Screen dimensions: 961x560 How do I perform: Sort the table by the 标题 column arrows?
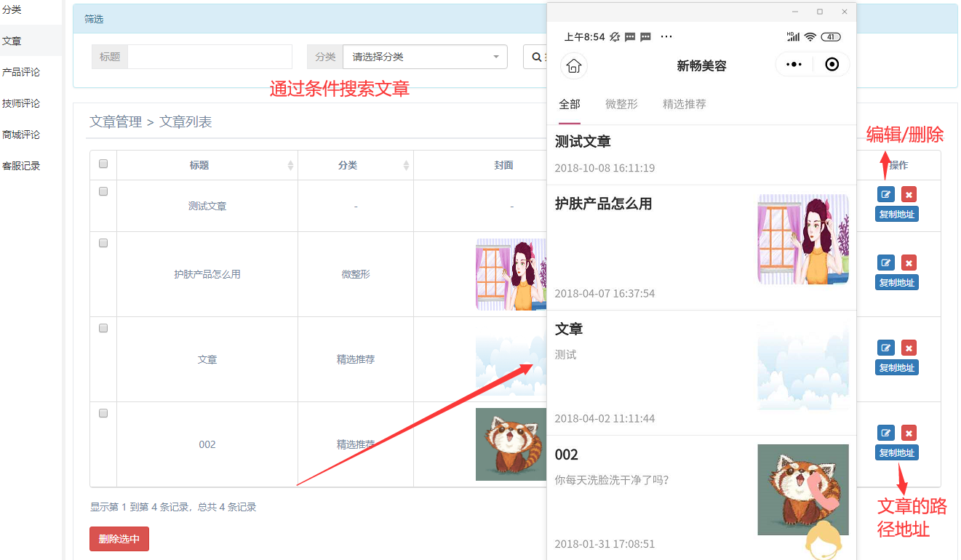pyautogui.click(x=290, y=166)
